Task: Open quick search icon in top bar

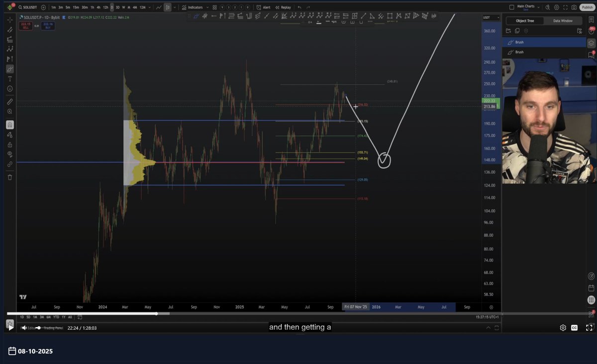Action: click(x=548, y=7)
